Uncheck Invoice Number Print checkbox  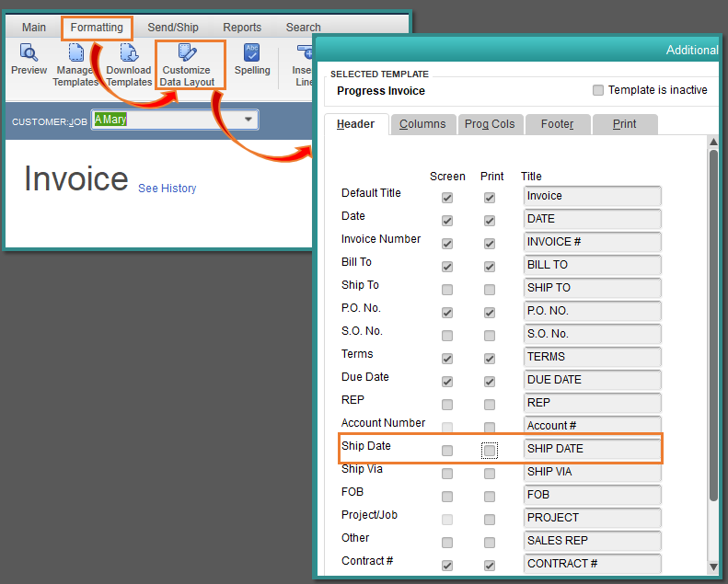pyautogui.click(x=490, y=244)
